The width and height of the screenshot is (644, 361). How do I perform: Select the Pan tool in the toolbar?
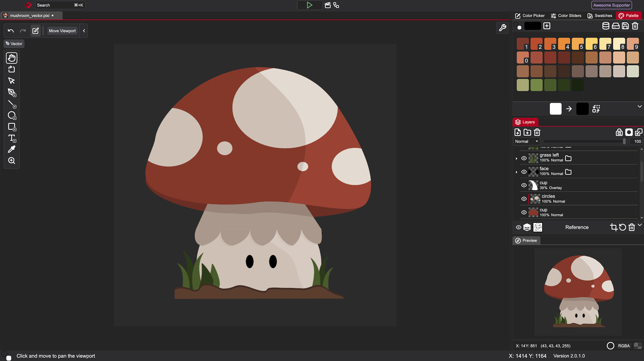12,58
